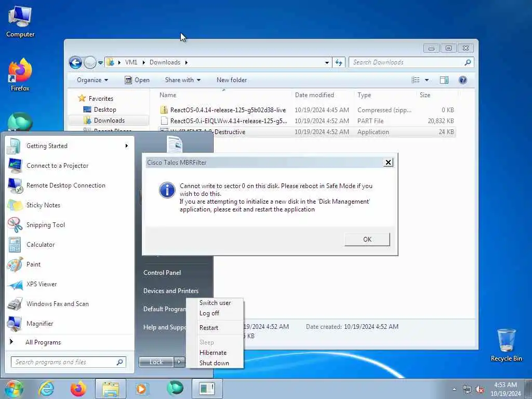
Task: Click the Explorer back arrow button
Action: tap(75, 62)
